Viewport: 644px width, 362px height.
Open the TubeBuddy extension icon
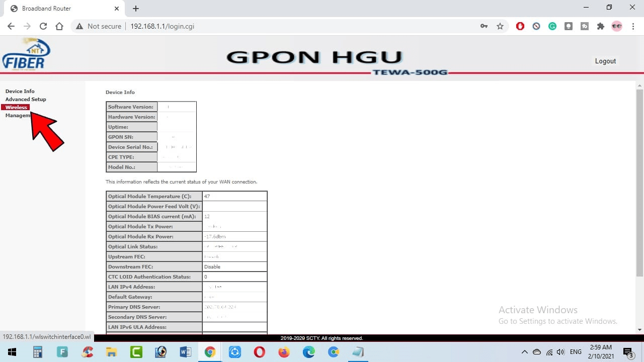[585, 26]
